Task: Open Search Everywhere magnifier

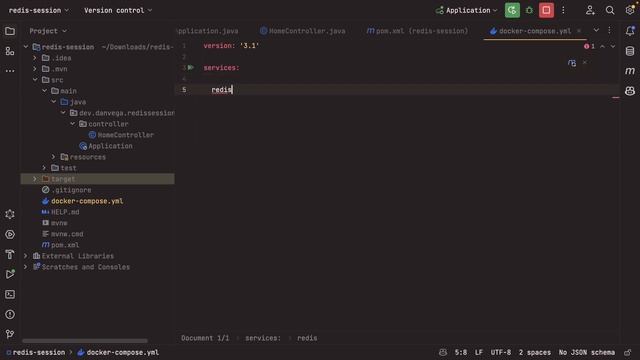Action: 610,10
